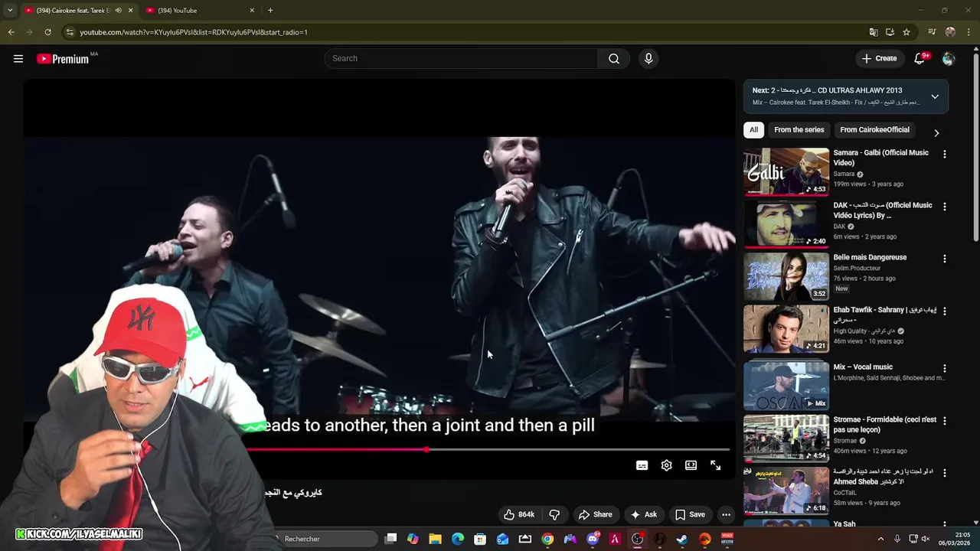This screenshot has height=551, width=980.
Task: Launch Microsoft Edge from taskbar
Action: click(x=458, y=539)
